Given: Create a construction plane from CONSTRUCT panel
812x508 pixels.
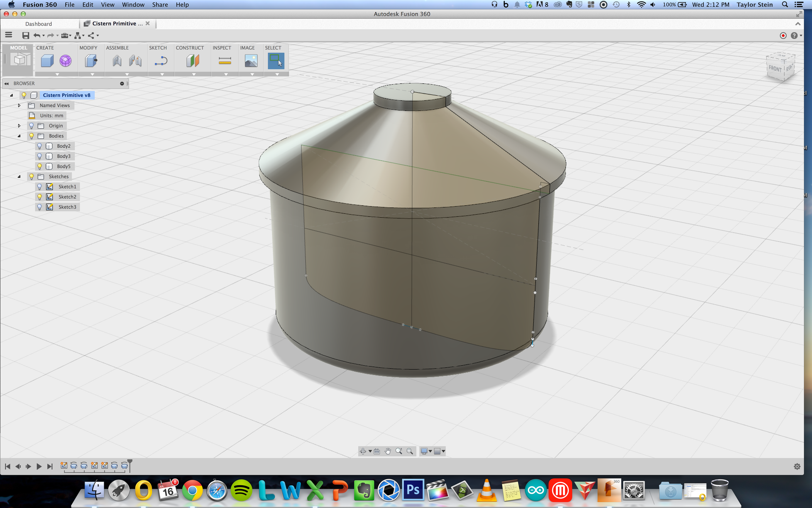Looking at the screenshot, I should [191, 60].
